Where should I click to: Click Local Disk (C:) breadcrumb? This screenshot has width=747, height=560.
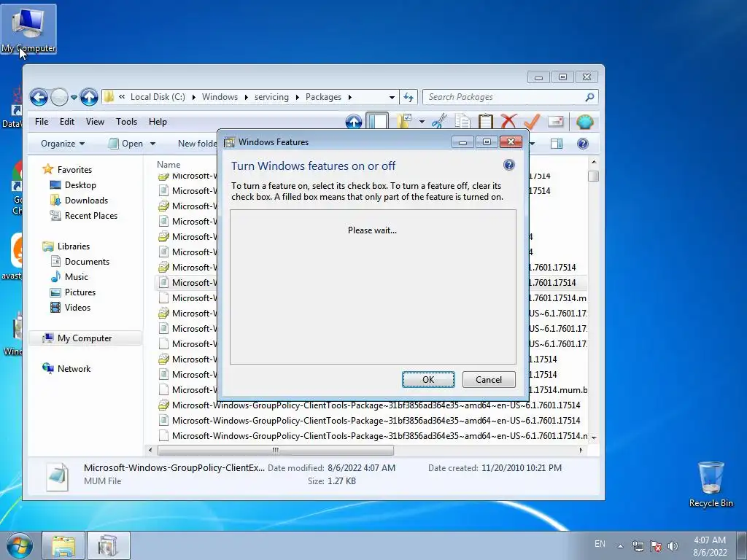[158, 97]
